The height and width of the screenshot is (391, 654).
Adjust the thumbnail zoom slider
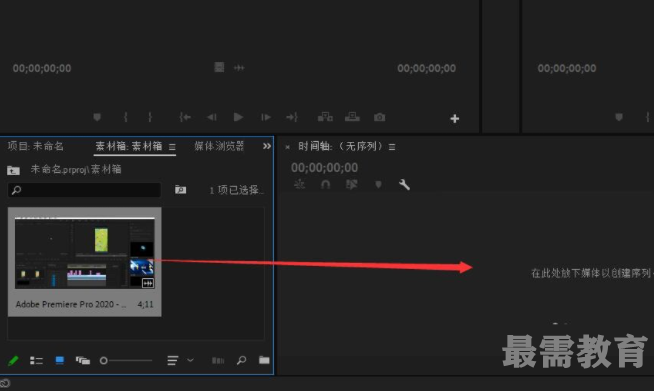[x=126, y=361]
